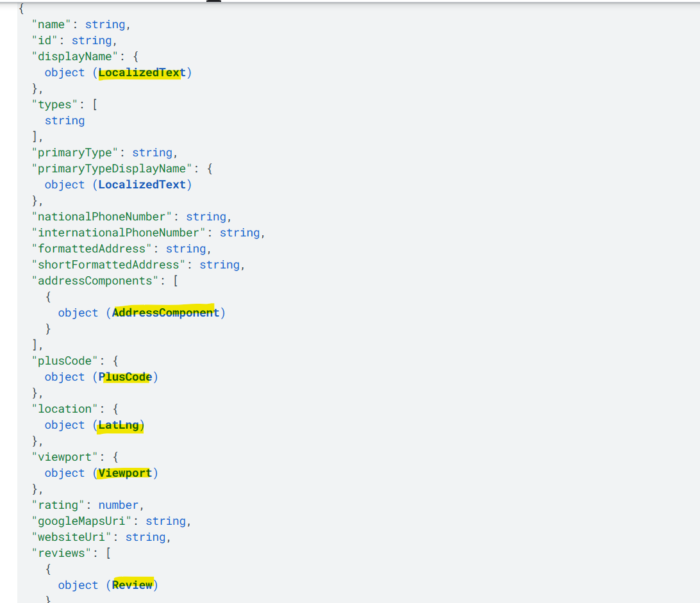
Task: Click string type after "googleMapsUri"
Action: [165, 522]
